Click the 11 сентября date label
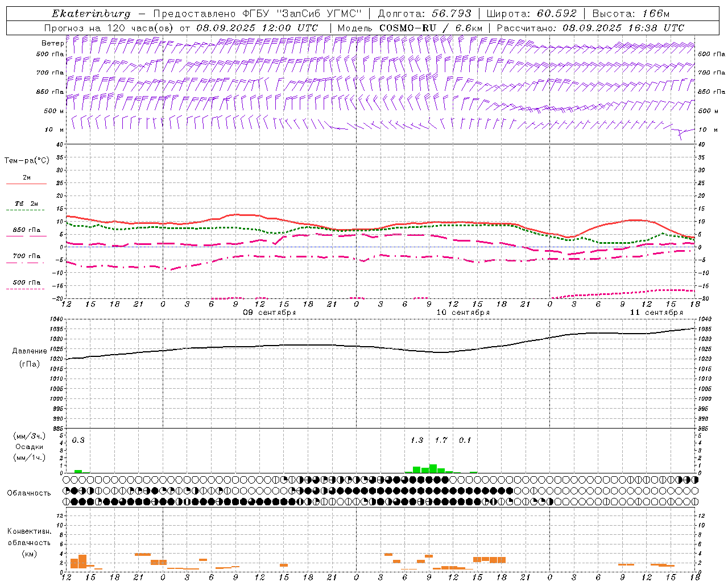Screen dimensions: 728x582 656,313
